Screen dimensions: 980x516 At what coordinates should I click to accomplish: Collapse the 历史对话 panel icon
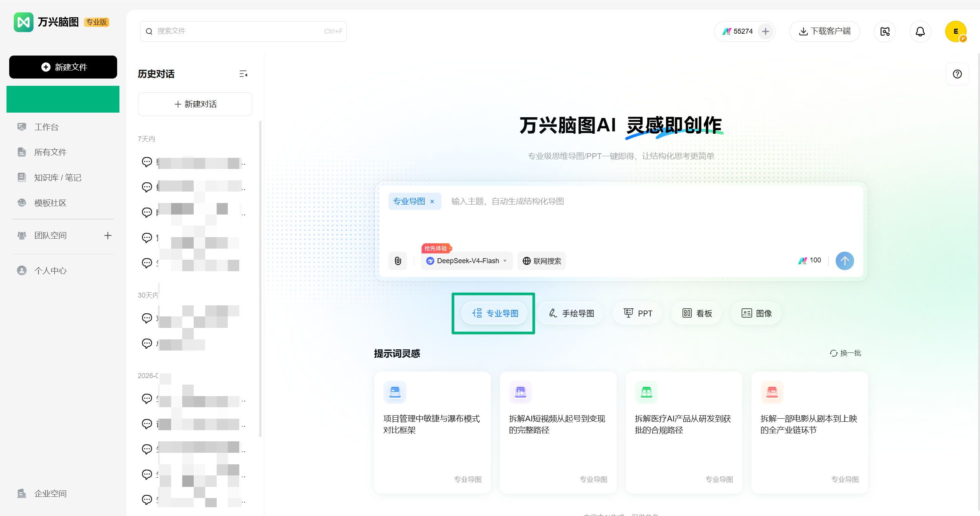tap(243, 74)
